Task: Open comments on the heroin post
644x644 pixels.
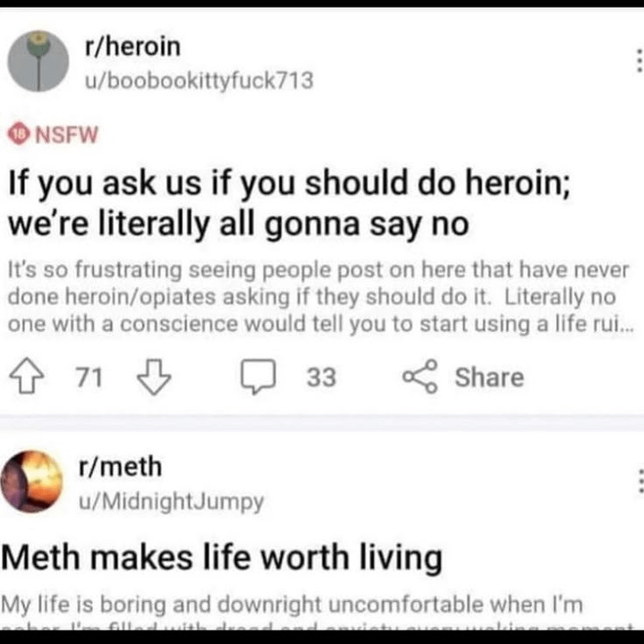Action: click(x=259, y=377)
